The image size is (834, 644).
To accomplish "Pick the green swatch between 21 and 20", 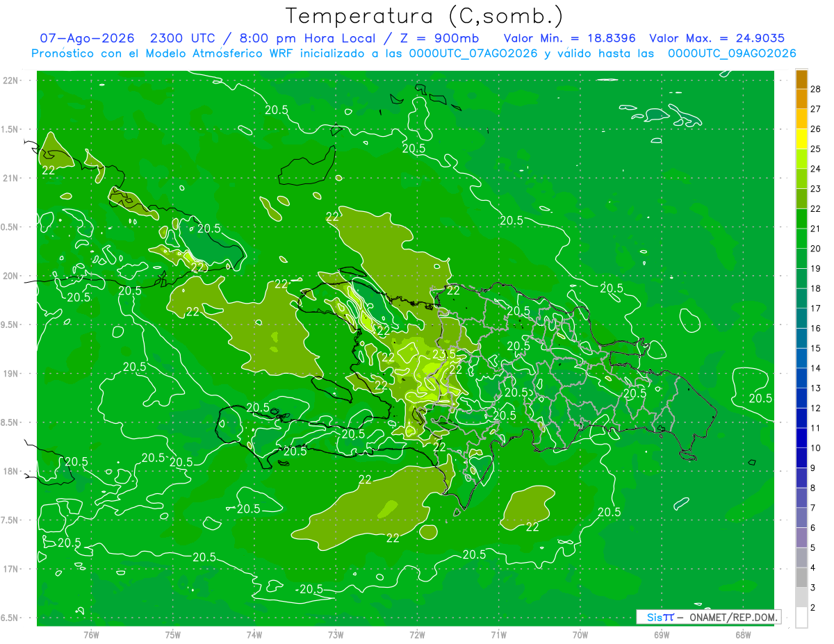I will pyautogui.click(x=801, y=238).
